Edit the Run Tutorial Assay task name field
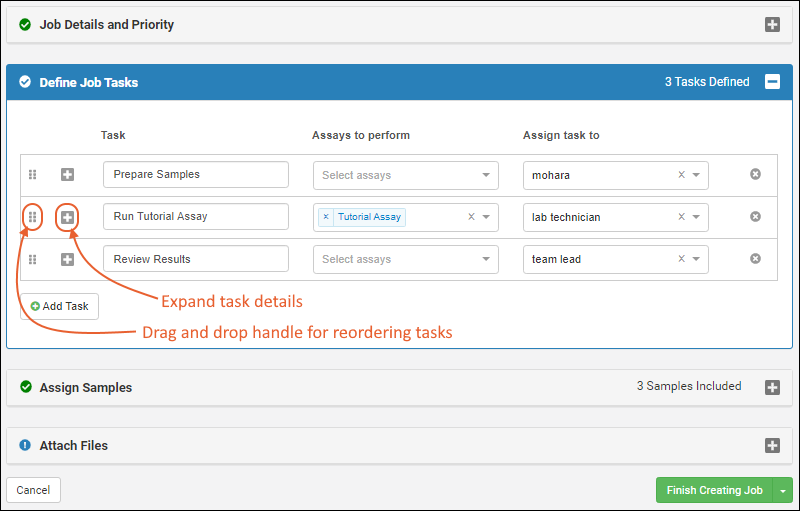Viewport: 800px width, 511px height. pos(195,217)
